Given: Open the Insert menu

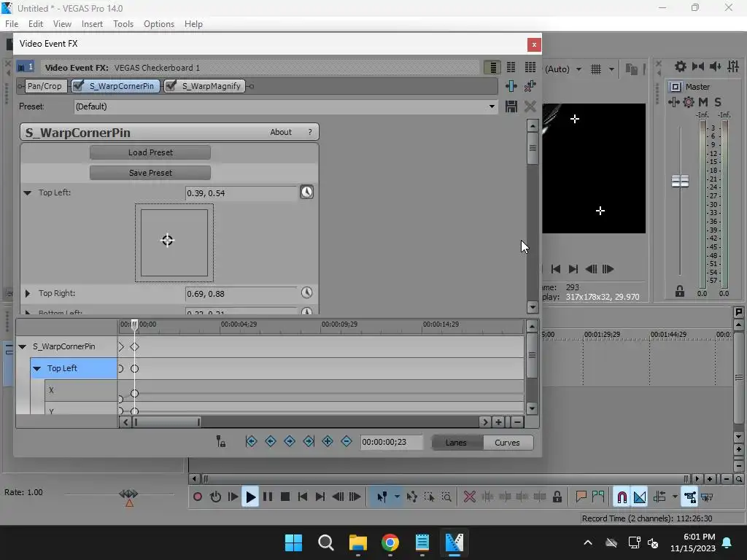Looking at the screenshot, I should click(92, 24).
